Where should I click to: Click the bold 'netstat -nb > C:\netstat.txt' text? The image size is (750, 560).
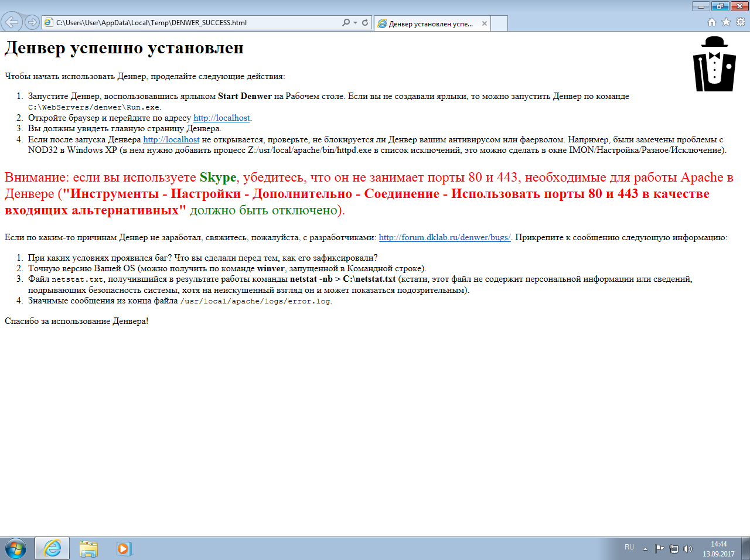tap(343, 279)
